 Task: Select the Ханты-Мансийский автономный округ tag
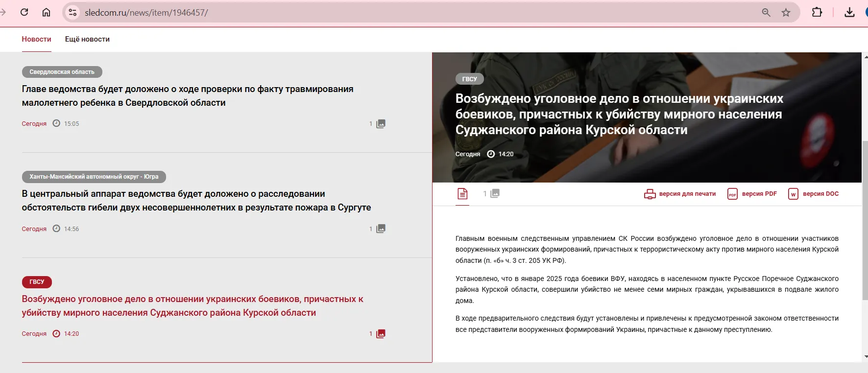coord(94,177)
